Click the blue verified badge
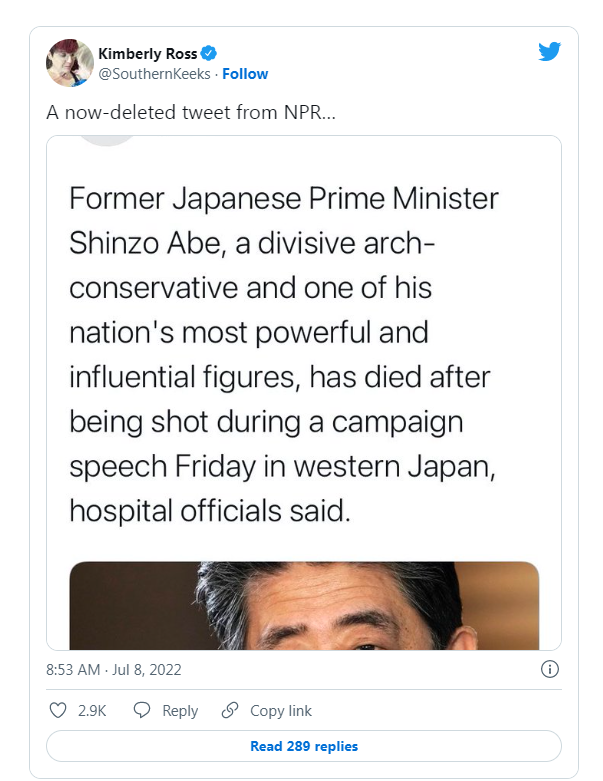 coord(209,53)
